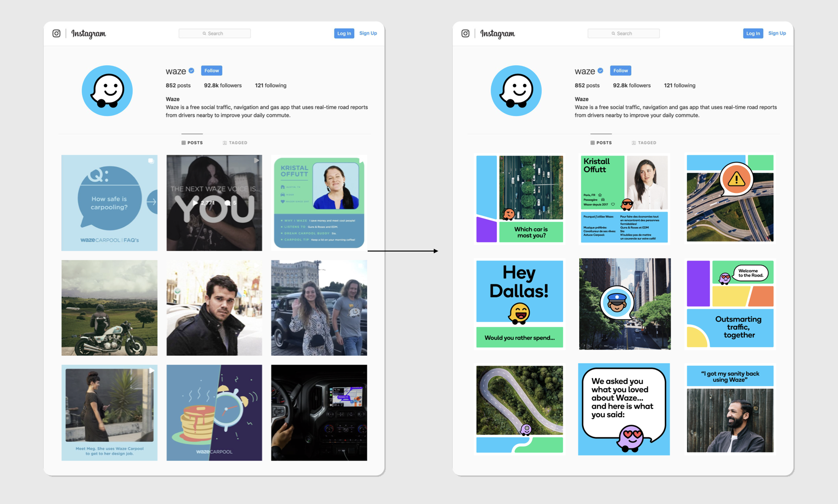Image resolution: width=838 pixels, height=504 pixels.
Task: Follow waze in the left window
Action: tap(212, 70)
